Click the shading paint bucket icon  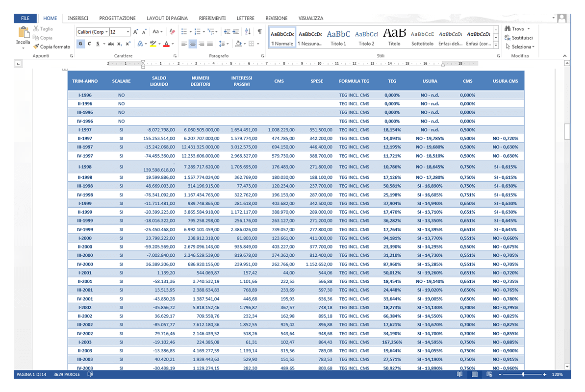point(238,44)
